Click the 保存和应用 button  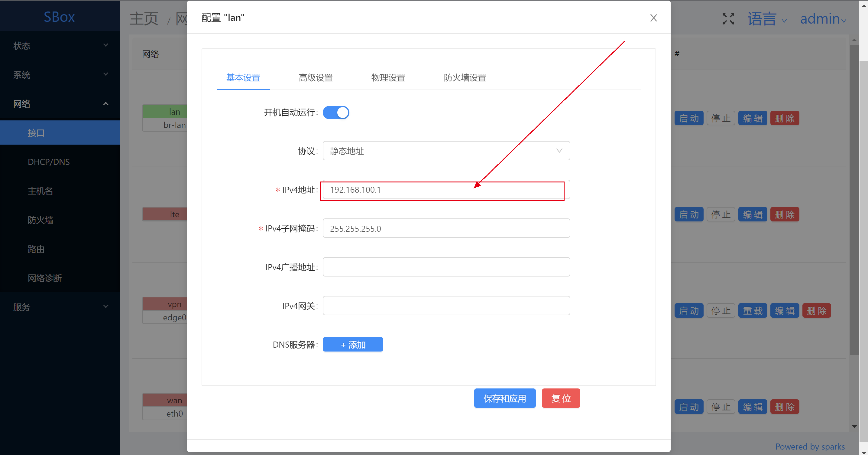504,398
